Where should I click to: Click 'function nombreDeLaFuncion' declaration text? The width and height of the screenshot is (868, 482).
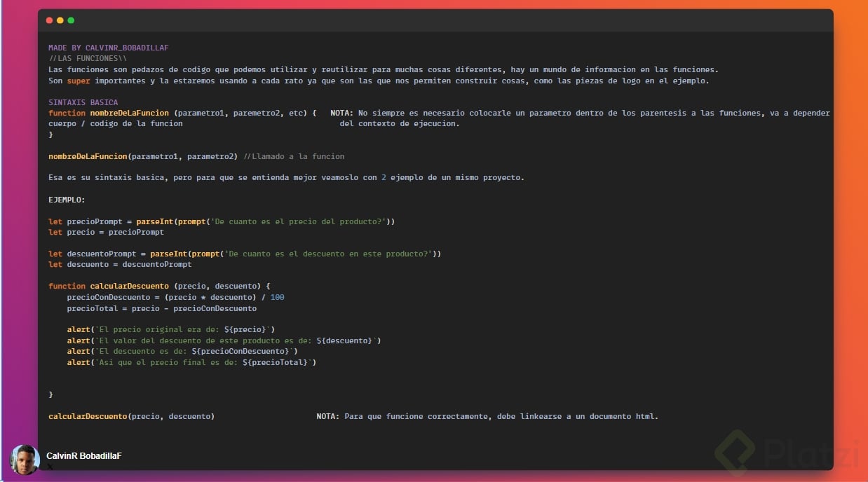(x=109, y=113)
